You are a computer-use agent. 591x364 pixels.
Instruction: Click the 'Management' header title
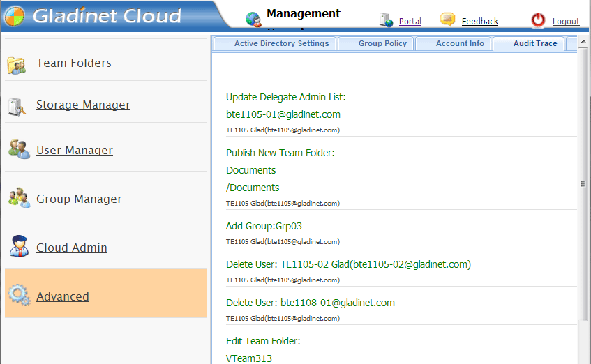point(304,13)
